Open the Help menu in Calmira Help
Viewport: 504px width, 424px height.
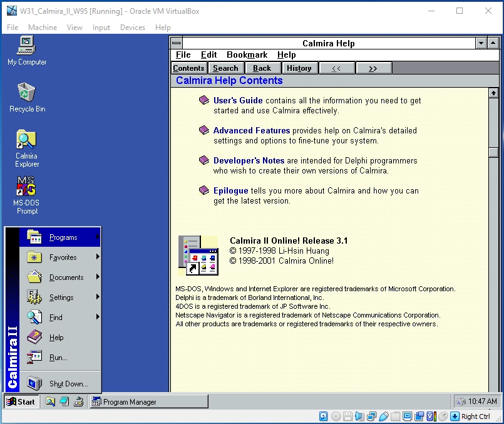pyautogui.click(x=286, y=54)
